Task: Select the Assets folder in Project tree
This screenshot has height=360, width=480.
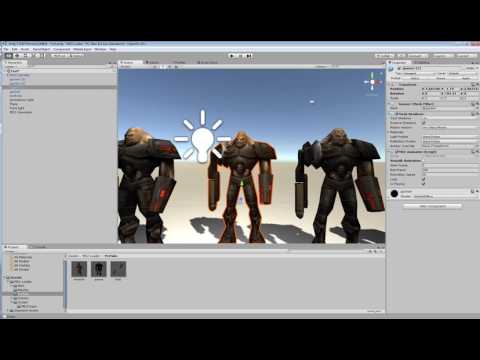Action: pyautogui.click(x=14, y=278)
